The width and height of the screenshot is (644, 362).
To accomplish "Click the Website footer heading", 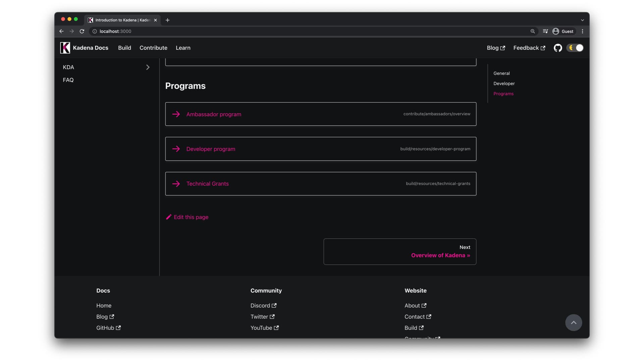I will click(x=416, y=291).
